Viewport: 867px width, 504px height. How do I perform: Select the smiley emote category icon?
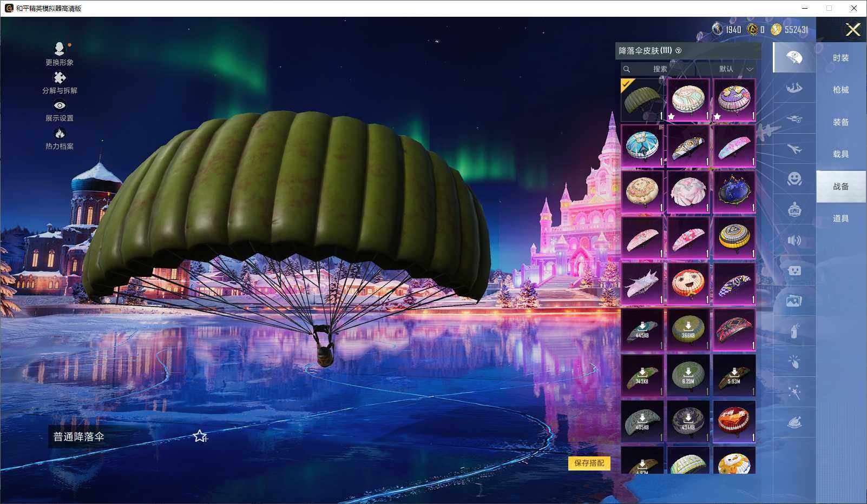coord(794,179)
